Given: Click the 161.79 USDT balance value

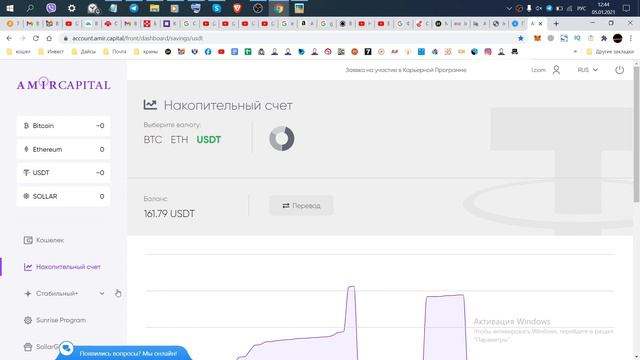Looking at the screenshot, I should pyautogui.click(x=169, y=213).
